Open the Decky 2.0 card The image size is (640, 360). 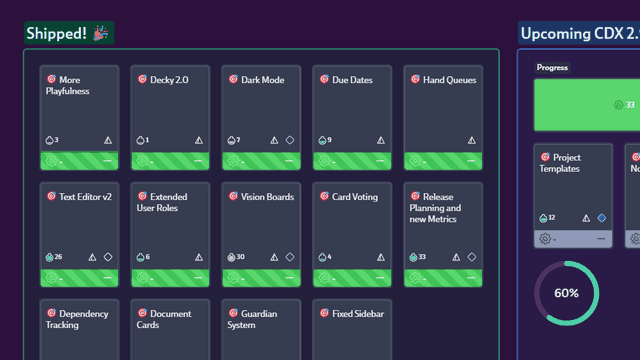[170, 118]
